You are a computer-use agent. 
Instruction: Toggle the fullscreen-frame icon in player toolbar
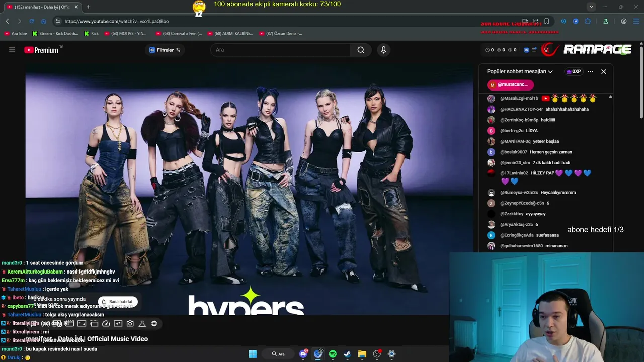pyautogui.click(x=82, y=324)
